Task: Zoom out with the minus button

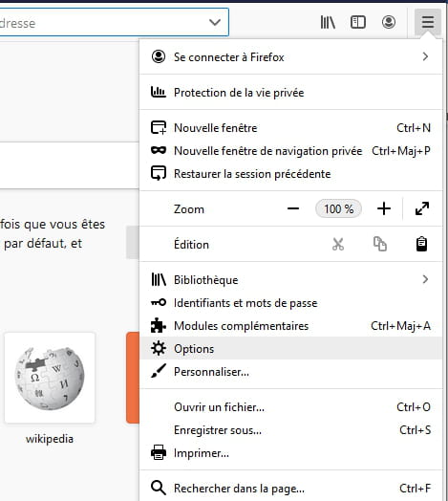Action: pyautogui.click(x=293, y=209)
